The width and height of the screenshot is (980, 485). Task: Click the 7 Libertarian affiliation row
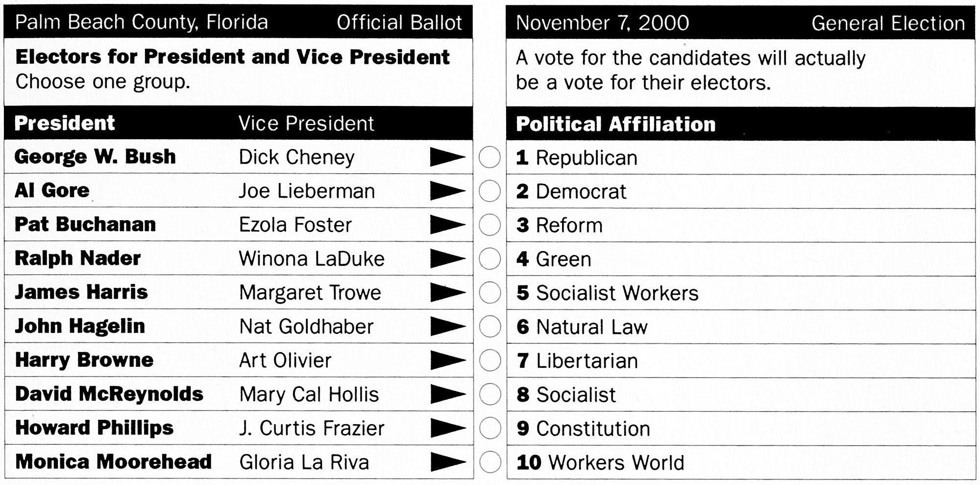(x=741, y=361)
